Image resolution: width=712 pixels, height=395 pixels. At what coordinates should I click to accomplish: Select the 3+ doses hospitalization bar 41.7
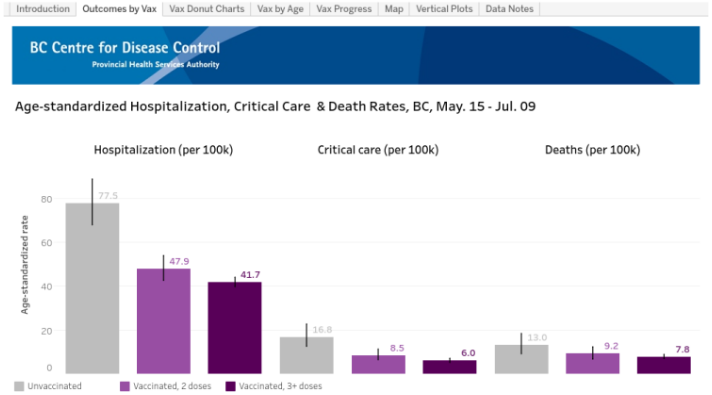235,328
